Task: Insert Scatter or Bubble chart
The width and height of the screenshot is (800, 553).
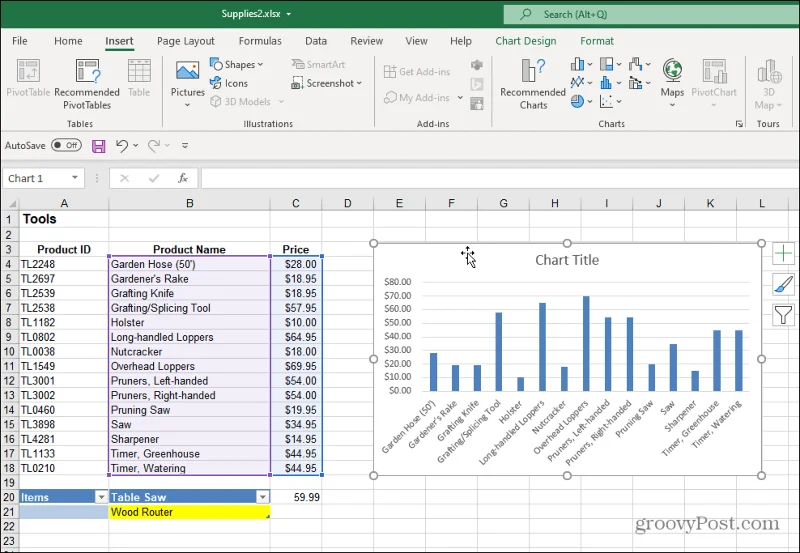Action: coord(610,102)
